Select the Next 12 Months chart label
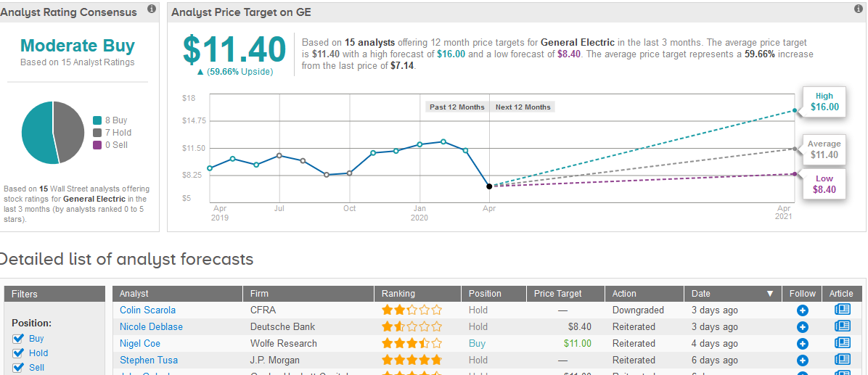 click(x=523, y=107)
